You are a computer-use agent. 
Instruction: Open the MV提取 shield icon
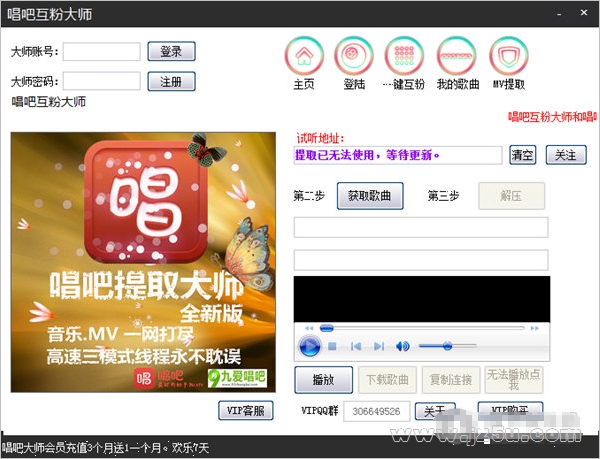pos(509,56)
